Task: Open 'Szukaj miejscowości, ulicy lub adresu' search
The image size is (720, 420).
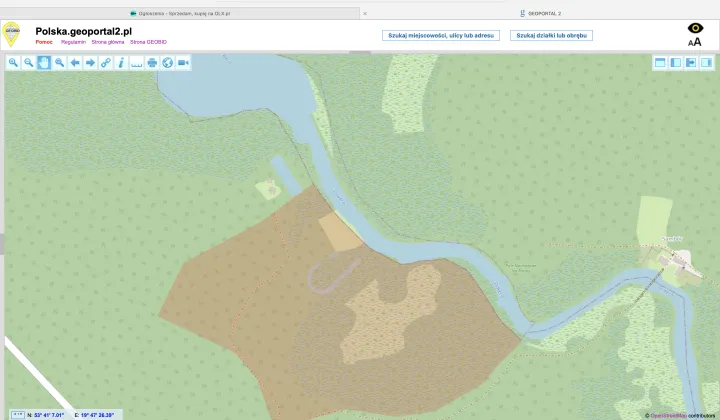Action: pos(441,35)
